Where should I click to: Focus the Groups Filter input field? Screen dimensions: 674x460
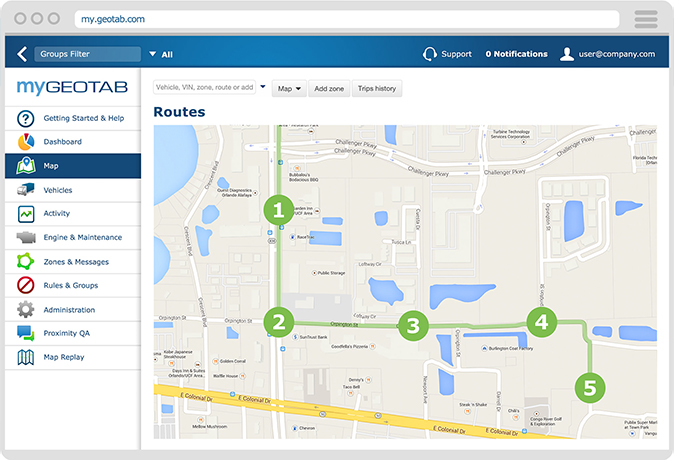tap(87, 54)
